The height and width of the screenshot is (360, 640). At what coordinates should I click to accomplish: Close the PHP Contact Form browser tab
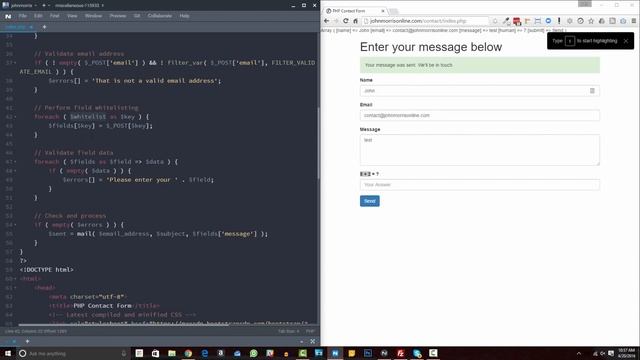[383, 11]
